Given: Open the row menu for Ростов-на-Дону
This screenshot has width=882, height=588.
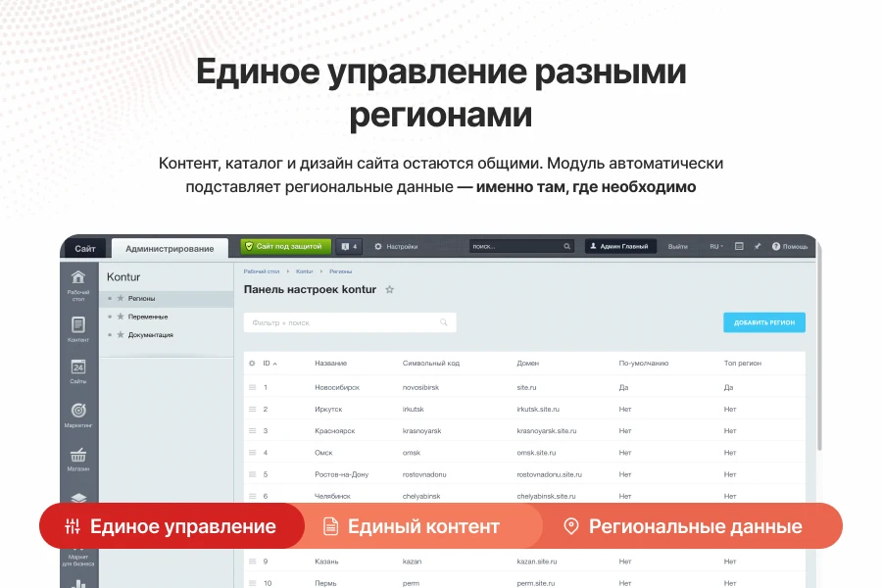Looking at the screenshot, I should click(x=253, y=474).
